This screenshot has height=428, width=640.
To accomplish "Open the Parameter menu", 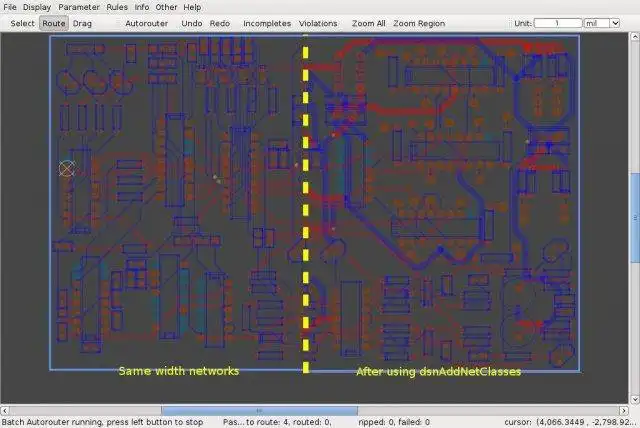I will [x=79, y=7].
